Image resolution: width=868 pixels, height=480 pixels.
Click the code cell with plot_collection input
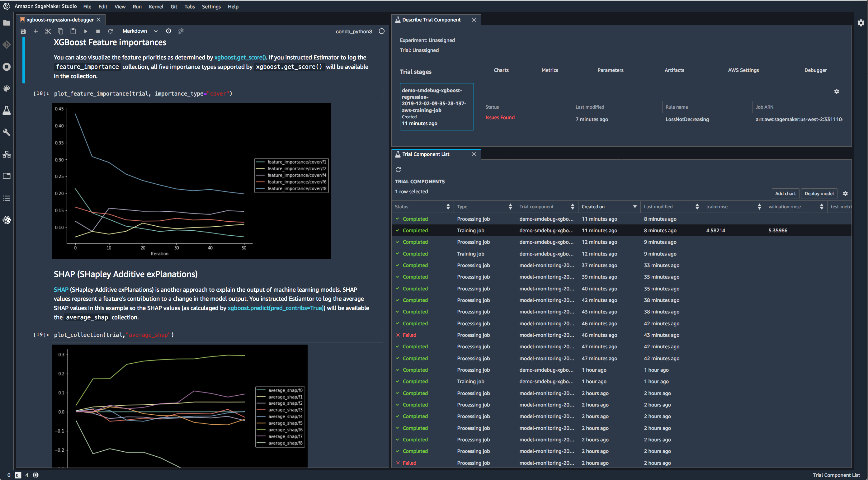pyautogui.click(x=217, y=335)
